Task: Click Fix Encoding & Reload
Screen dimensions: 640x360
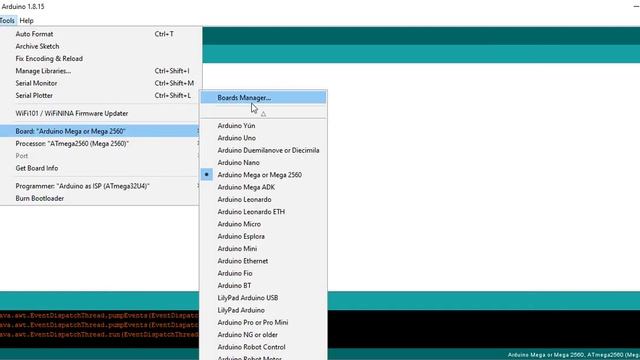Action: point(100,58)
